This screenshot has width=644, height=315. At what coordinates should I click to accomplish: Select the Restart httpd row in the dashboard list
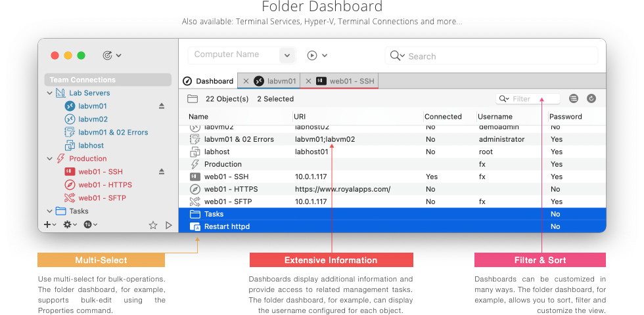[227, 226]
